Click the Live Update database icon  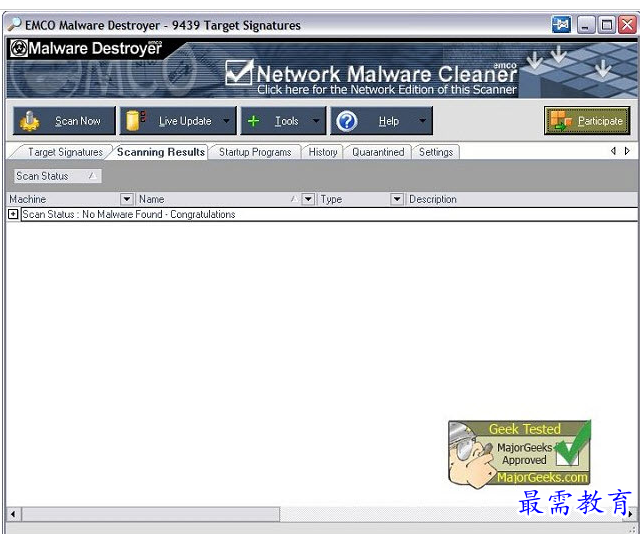(x=135, y=120)
